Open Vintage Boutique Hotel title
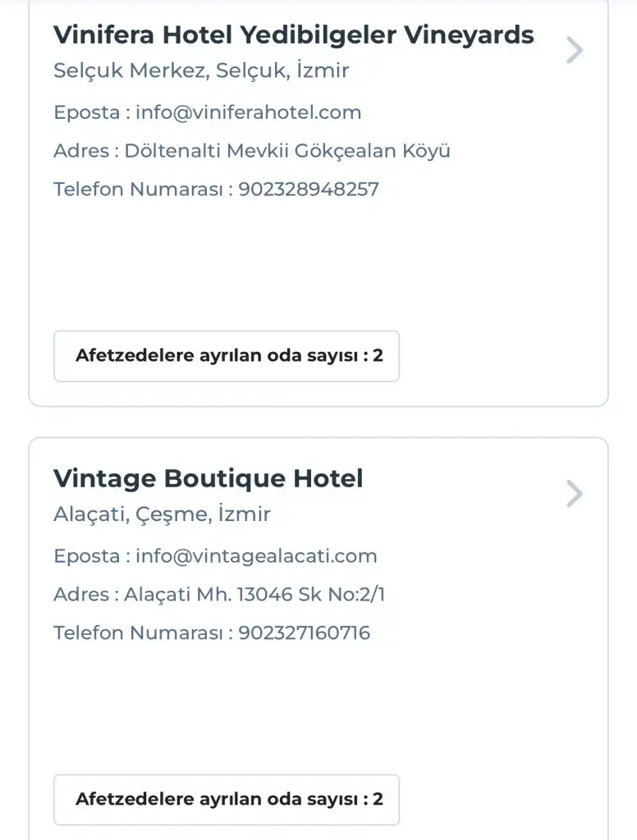Viewport: 637px width, 840px height. (208, 478)
